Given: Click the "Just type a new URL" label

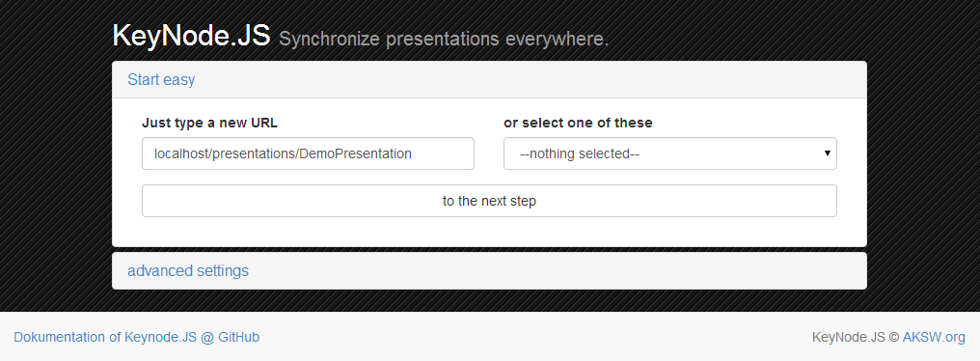Looking at the screenshot, I should click(x=209, y=123).
